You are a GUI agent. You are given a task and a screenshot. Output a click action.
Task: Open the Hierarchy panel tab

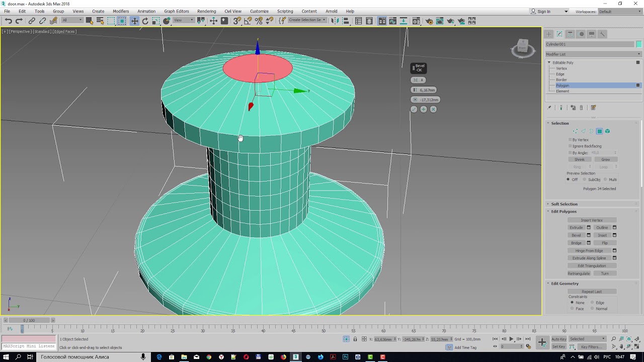[x=570, y=34]
